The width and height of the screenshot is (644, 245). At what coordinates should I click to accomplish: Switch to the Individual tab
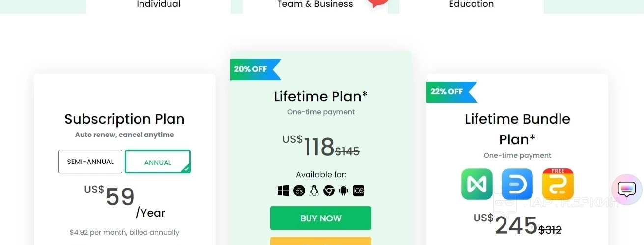point(159,4)
